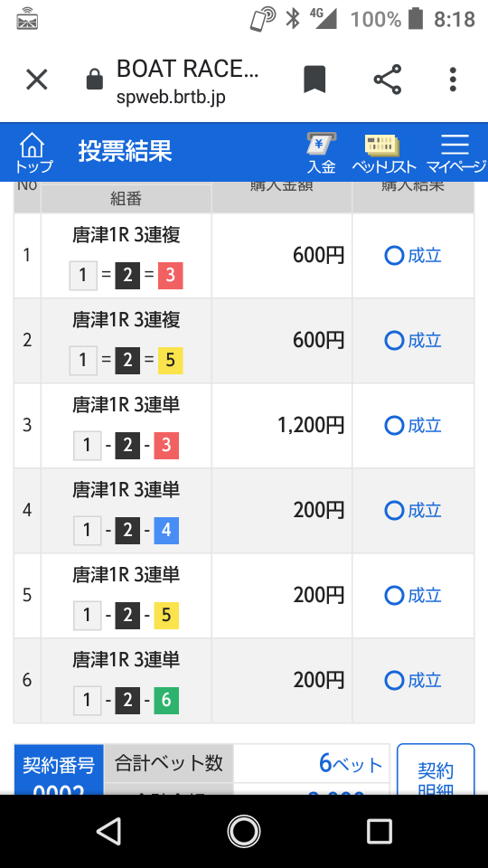This screenshot has width=488, height=868.
Task: Tap the browser share icon
Action: [388, 80]
